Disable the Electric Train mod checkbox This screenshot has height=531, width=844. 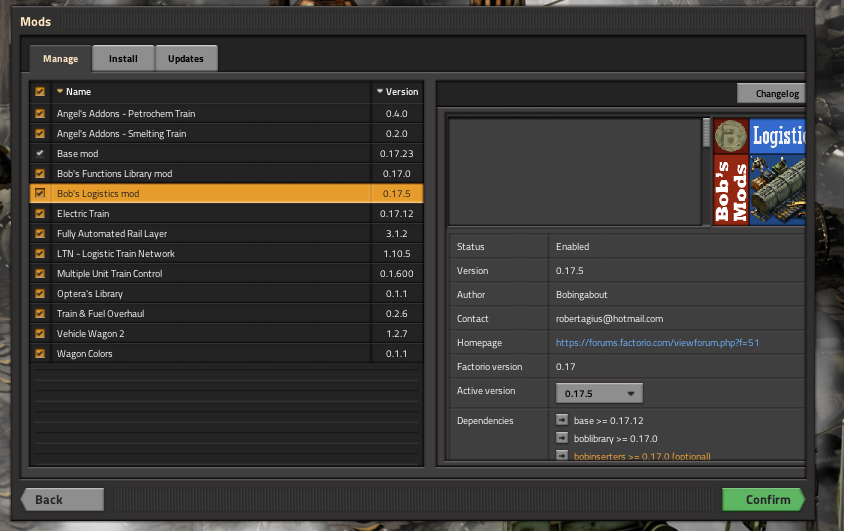click(x=40, y=214)
